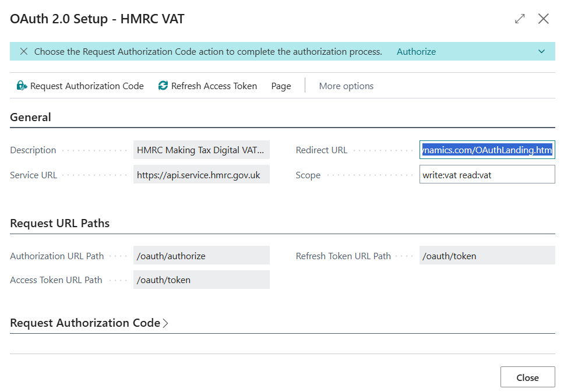Click the 'Description' field label
Screen dimensions: 564x392
pyautogui.click(x=33, y=150)
